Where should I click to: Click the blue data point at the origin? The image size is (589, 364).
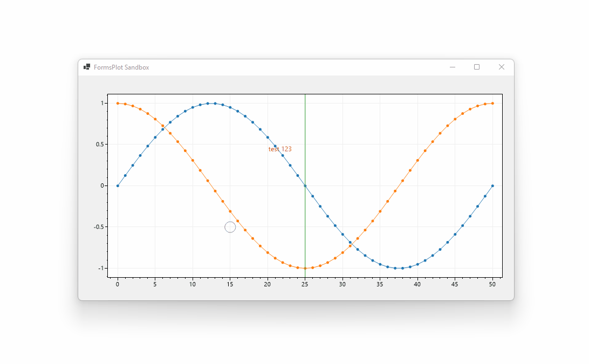click(117, 184)
